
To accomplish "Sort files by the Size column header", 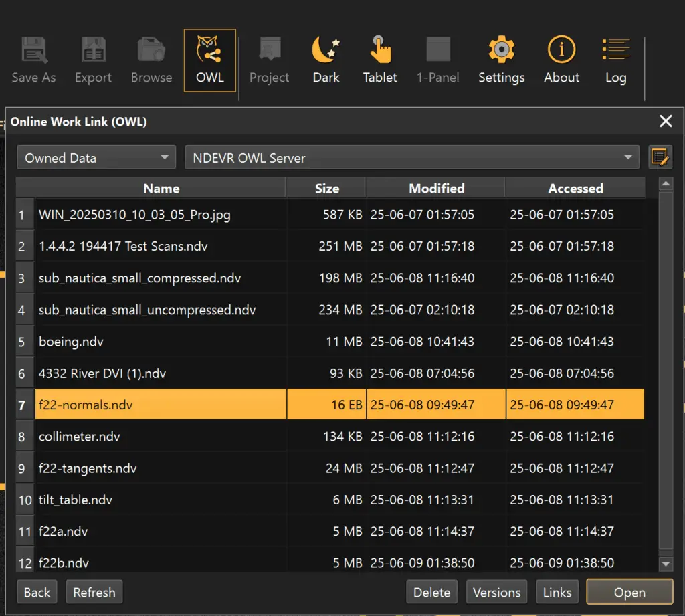I will coord(326,189).
